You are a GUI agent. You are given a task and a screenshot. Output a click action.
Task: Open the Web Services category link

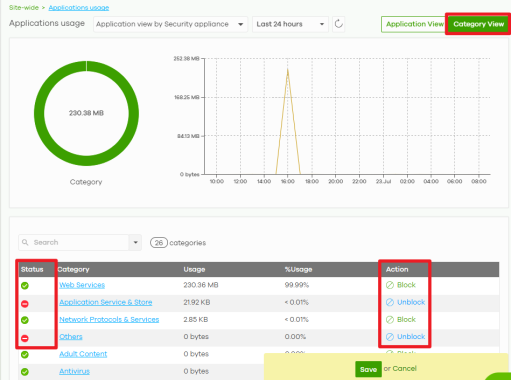pyautogui.click(x=82, y=285)
